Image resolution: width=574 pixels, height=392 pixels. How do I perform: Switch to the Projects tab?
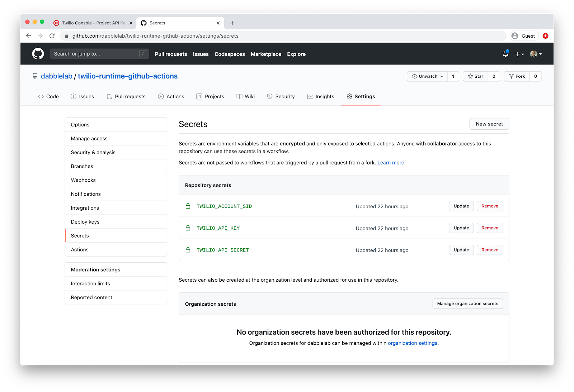pyautogui.click(x=210, y=96)
